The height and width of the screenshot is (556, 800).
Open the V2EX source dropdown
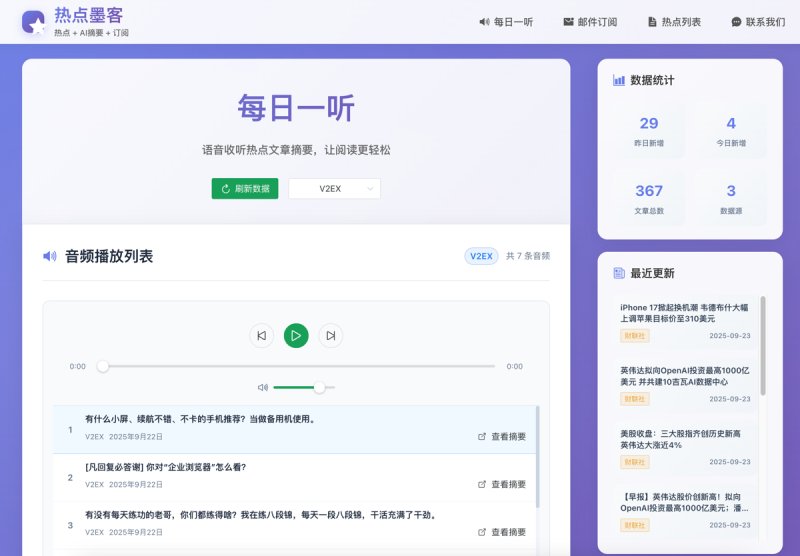pyautogui.click(x=334, y=189)
